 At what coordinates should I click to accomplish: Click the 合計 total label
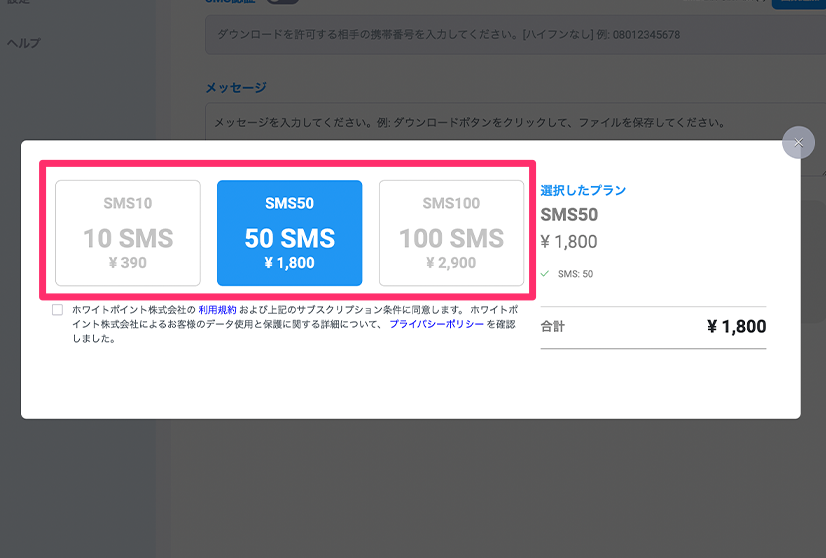pyautogui.click(x=553, y=327)
